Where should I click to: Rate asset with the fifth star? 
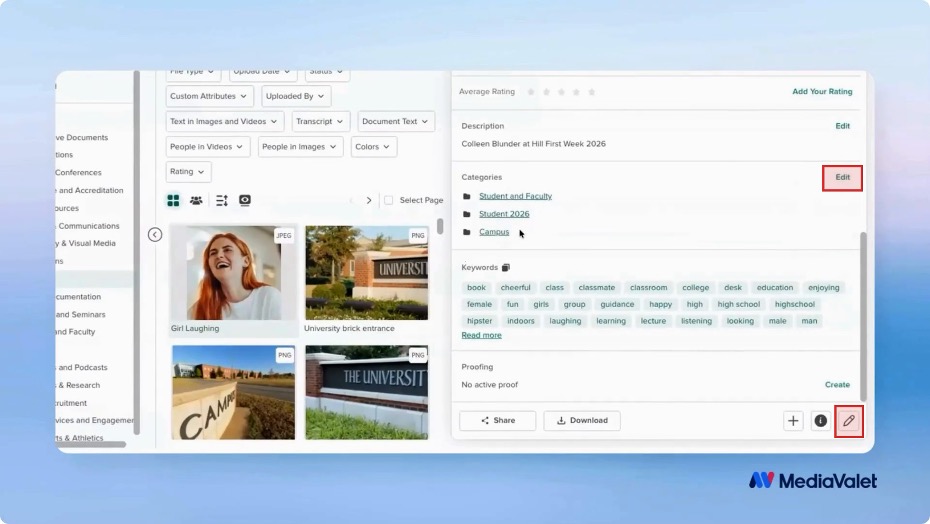point(591,92)
